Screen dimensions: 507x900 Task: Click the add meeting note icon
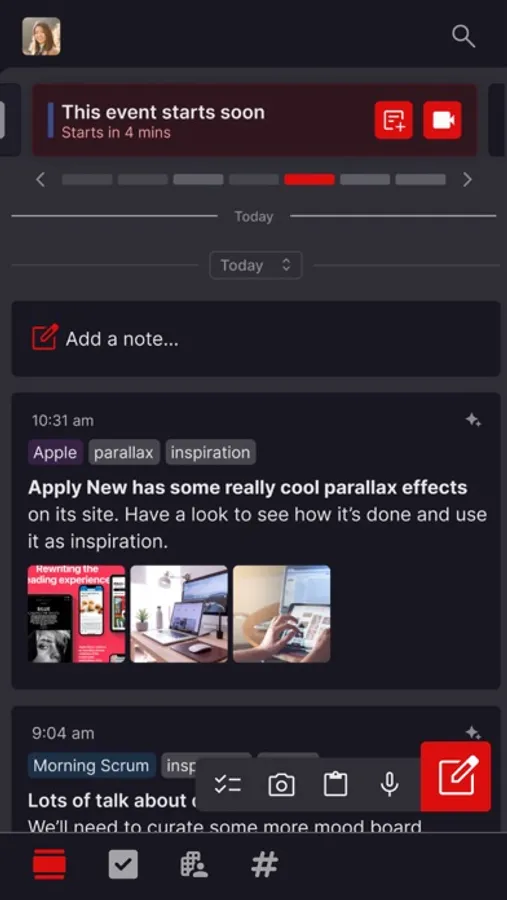coord(394,120)
